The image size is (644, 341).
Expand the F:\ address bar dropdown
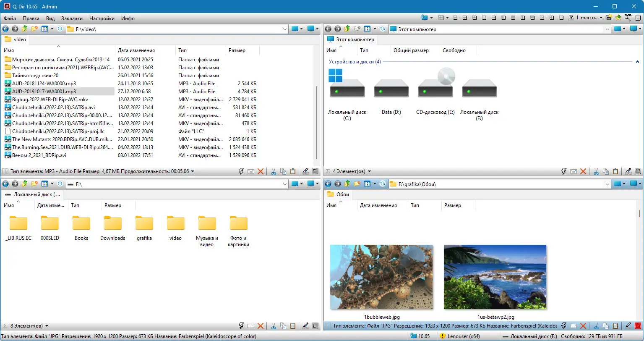[285, 184]
